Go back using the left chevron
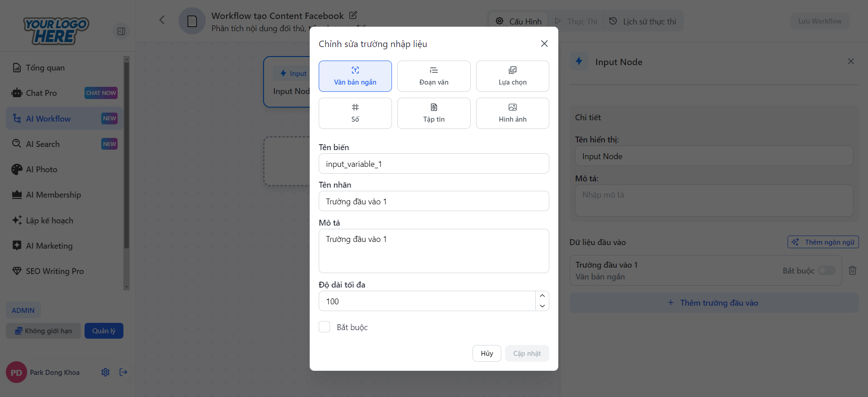This screenshot has height=397, width=868. coord(162,20)
